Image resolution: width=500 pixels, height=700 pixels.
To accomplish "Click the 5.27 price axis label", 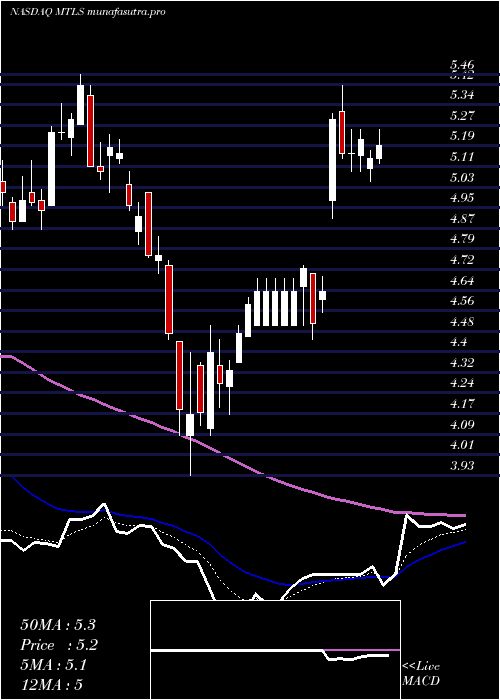I will (x=462, y=116).
